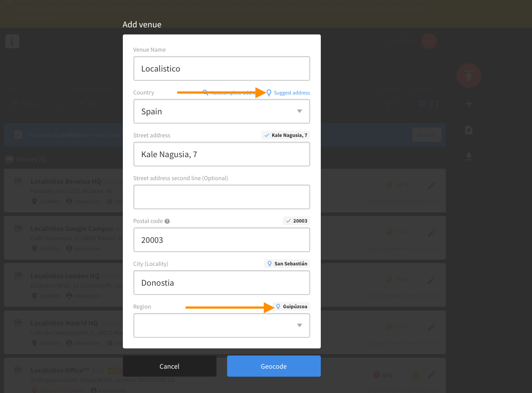Click Interactions under Localistico Google Campus

pos(84,249)
